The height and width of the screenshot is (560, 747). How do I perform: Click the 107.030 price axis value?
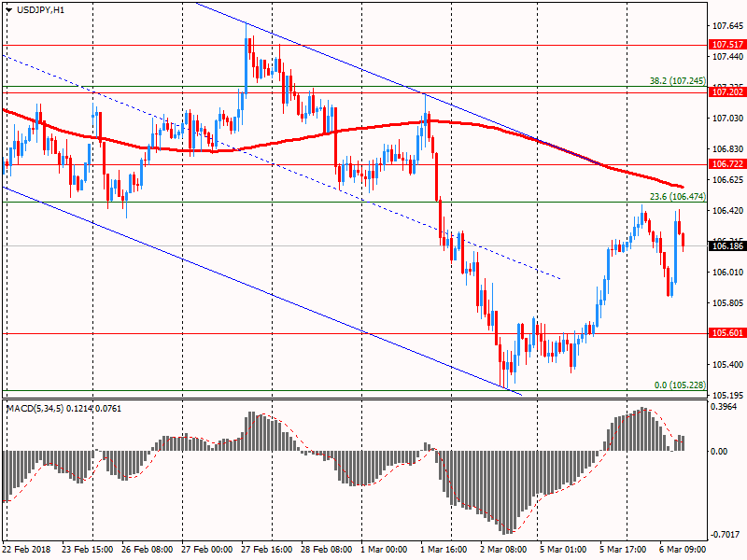coord(727,119)
